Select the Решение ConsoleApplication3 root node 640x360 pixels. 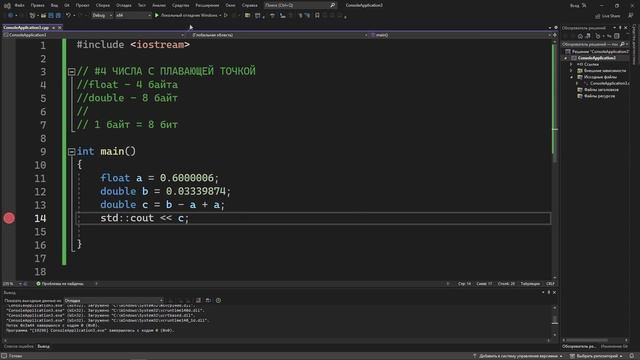[597, 52]
